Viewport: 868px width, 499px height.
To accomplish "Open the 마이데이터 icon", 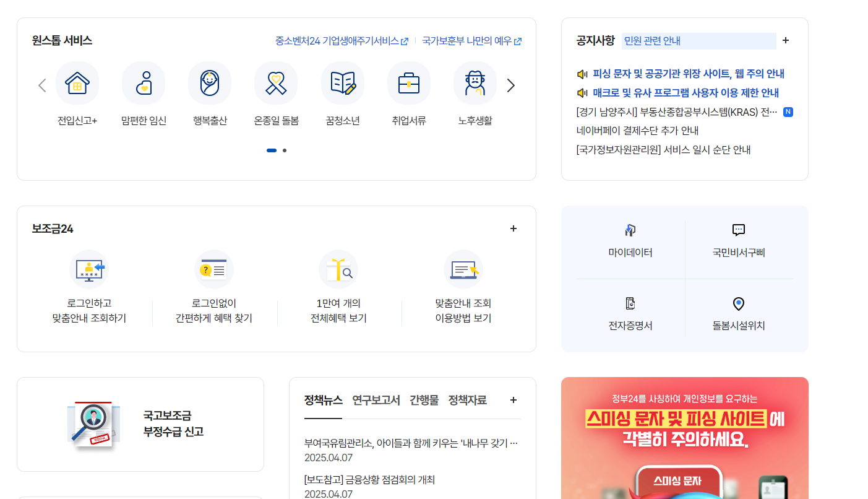I will [630, 230].
